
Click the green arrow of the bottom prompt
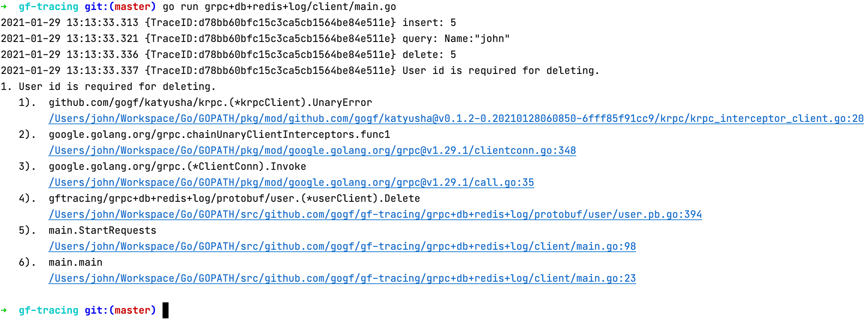tap(4, 310)
